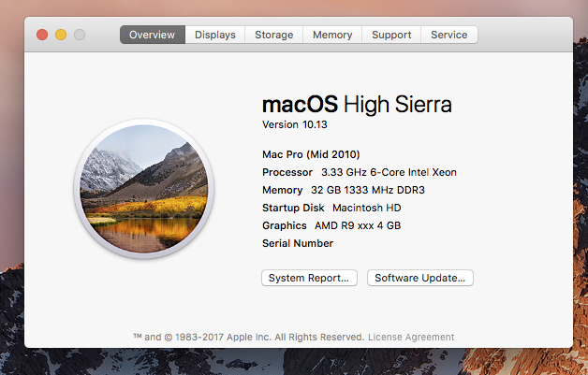Click the 32 GB 1333 MHz DDR3 value
The height and width of the screenshot is (375, 588).
pos(368,191)
